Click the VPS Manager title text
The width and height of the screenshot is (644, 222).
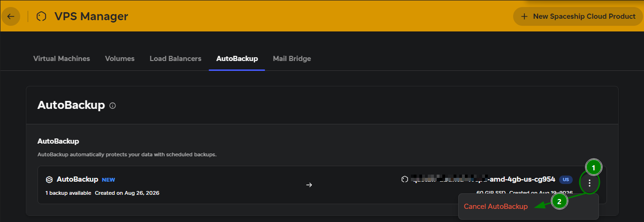pos(91,16)
